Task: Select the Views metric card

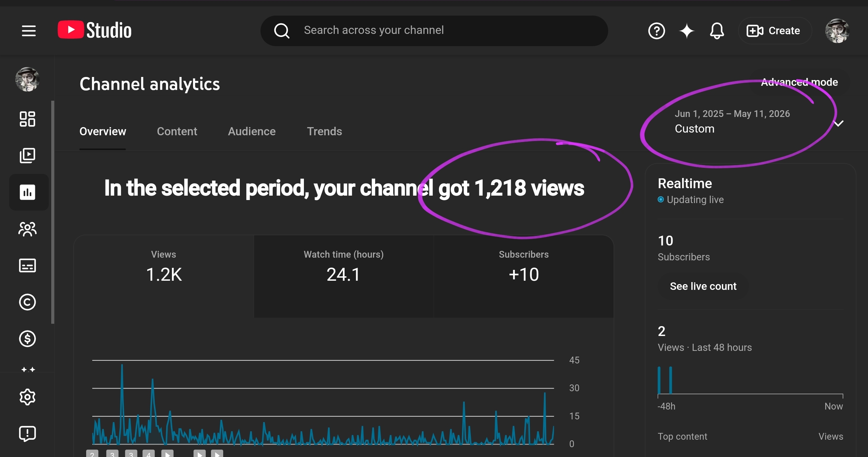Action: [x=163, y=276]
